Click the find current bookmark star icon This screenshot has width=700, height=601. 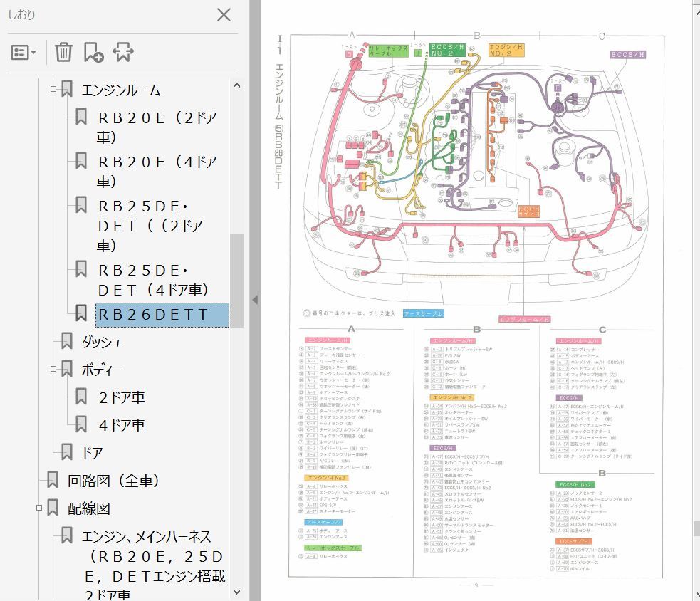coord(123,52)
